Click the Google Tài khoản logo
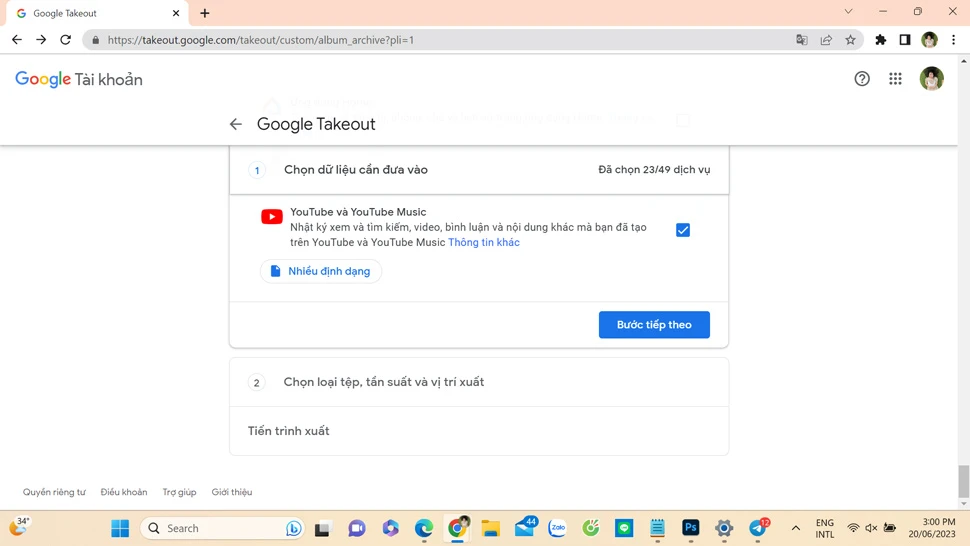Viewport: 970px width, 546px height. pos(79,79)
